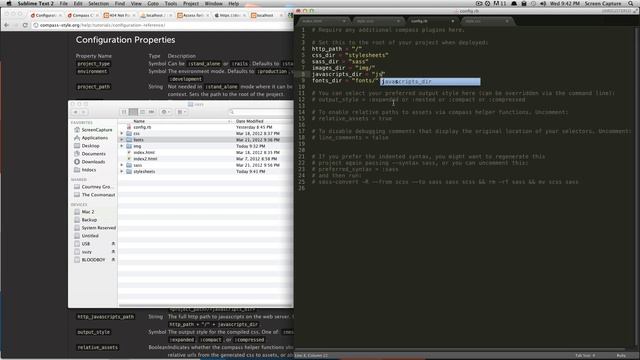The width and height of the screenshot is (640, 360).
Task: Click javascripts_dir autocomplete suggestion
Action: pyautogui.click(x=431, y=82)
